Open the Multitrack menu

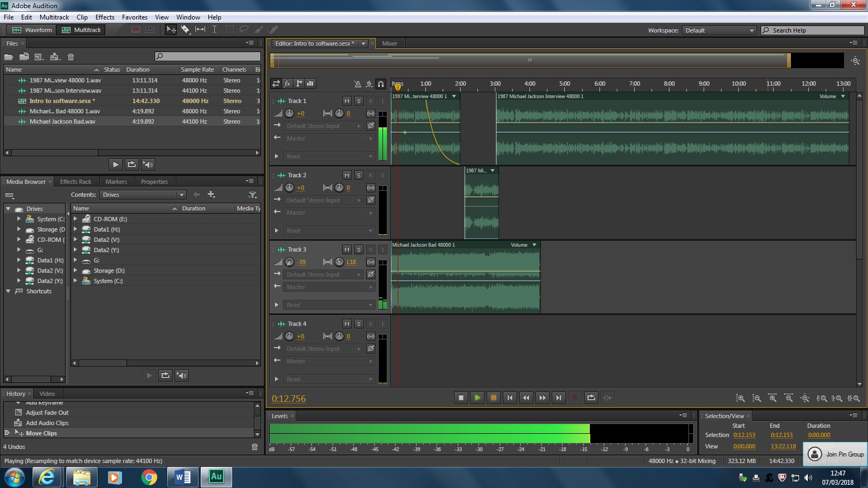54,17
